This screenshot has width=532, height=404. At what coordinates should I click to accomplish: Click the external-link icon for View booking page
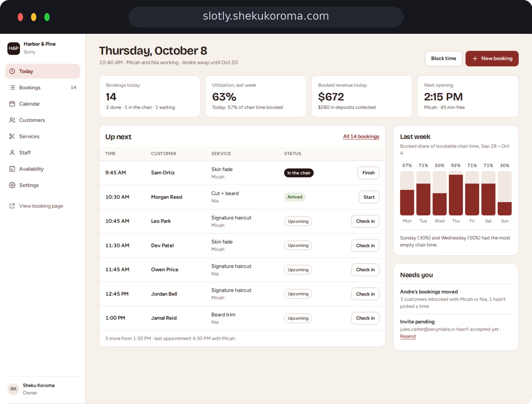(12, 206)
